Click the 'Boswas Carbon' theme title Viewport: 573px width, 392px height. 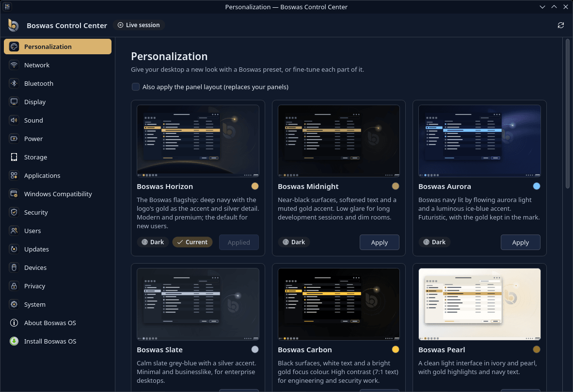[305, 350]
